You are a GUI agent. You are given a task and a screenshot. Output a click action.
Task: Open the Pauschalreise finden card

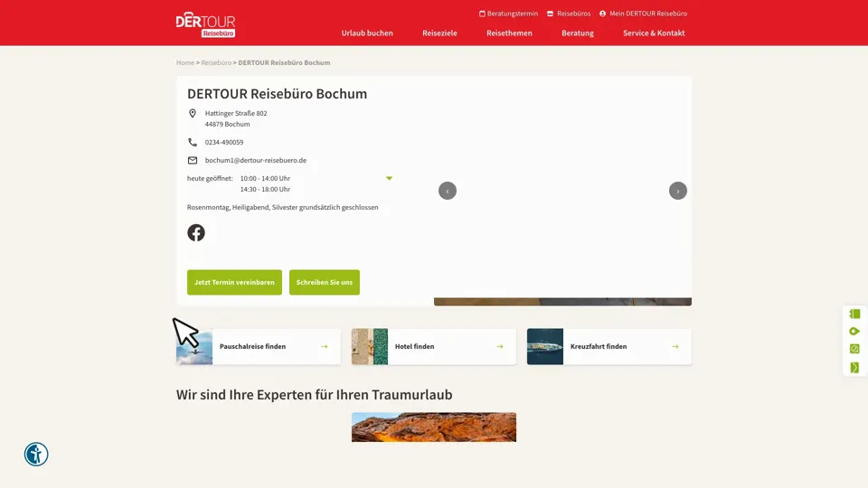(x=259, y=347)
